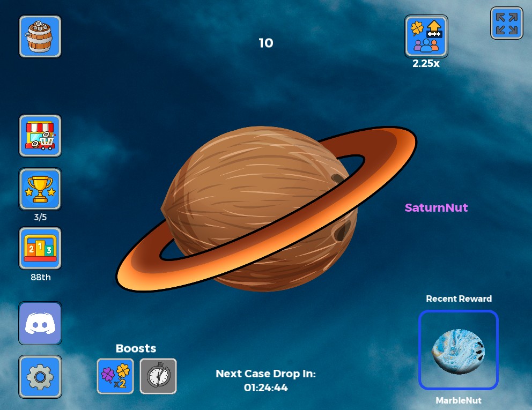This screenshot has width=532, height=410.
Task: View the MarbleNut recent reward
Action: [x=459, y=350]
